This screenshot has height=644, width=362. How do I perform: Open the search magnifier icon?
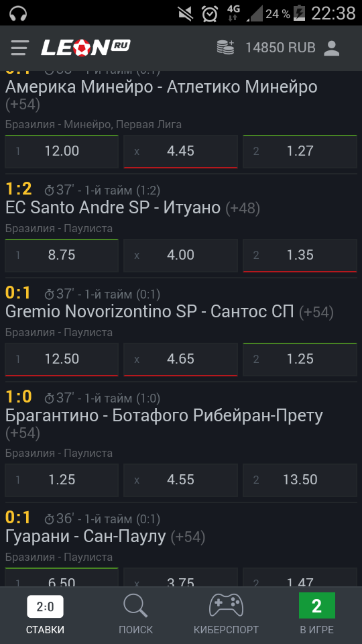click(135, 606)
